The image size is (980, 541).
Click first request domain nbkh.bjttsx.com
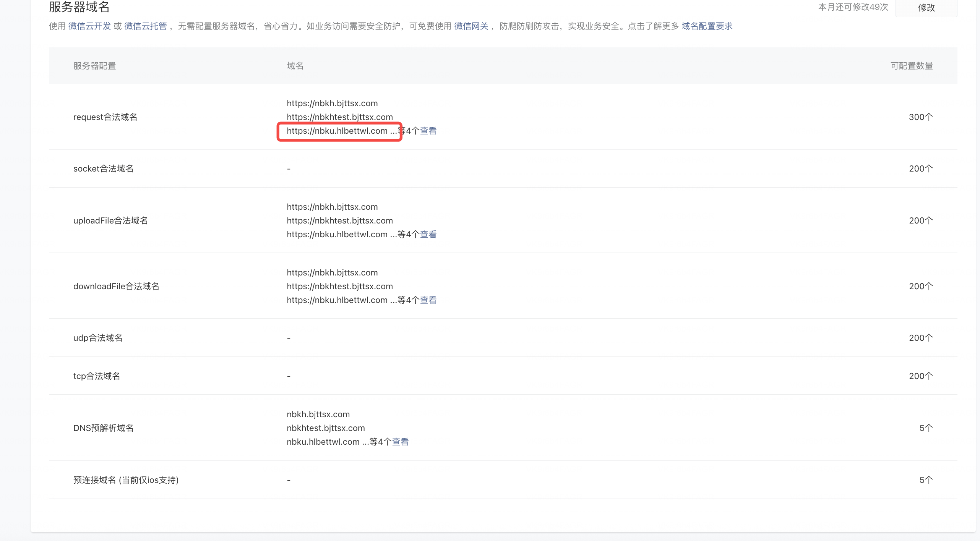332,104
